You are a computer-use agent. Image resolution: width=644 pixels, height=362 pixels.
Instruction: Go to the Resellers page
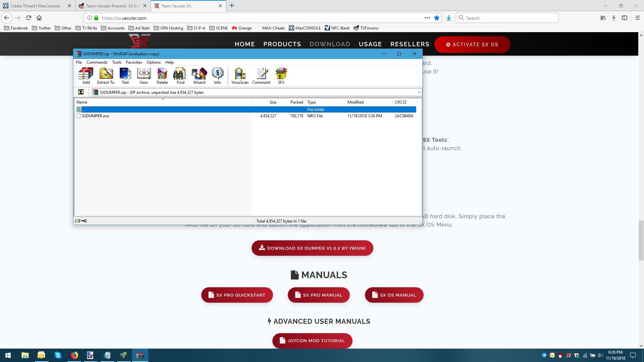click(410, 44)
